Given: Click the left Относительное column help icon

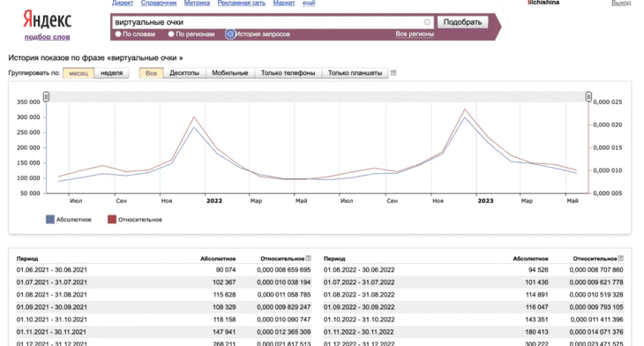Looking at the screenshot, I should (x=308, y=259).
